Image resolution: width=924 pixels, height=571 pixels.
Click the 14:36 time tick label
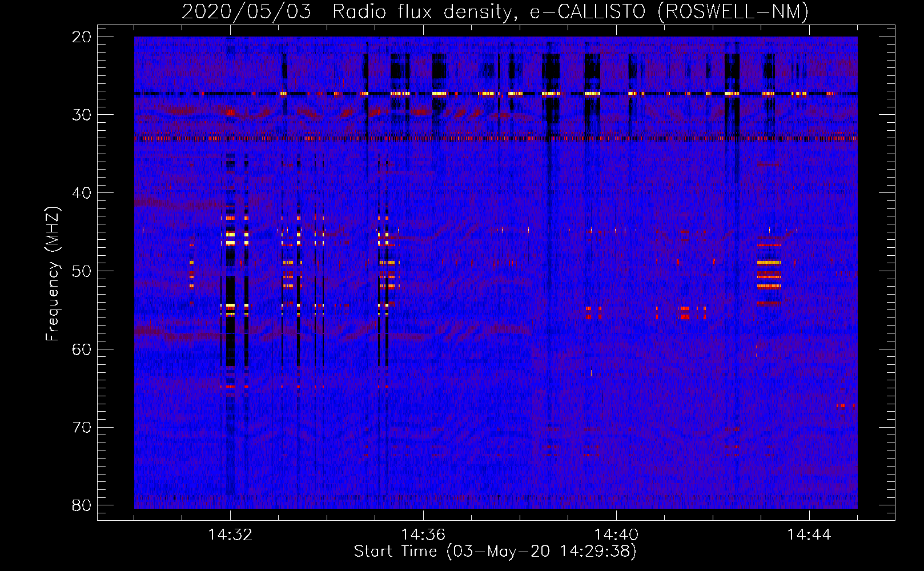click(423, 535)
